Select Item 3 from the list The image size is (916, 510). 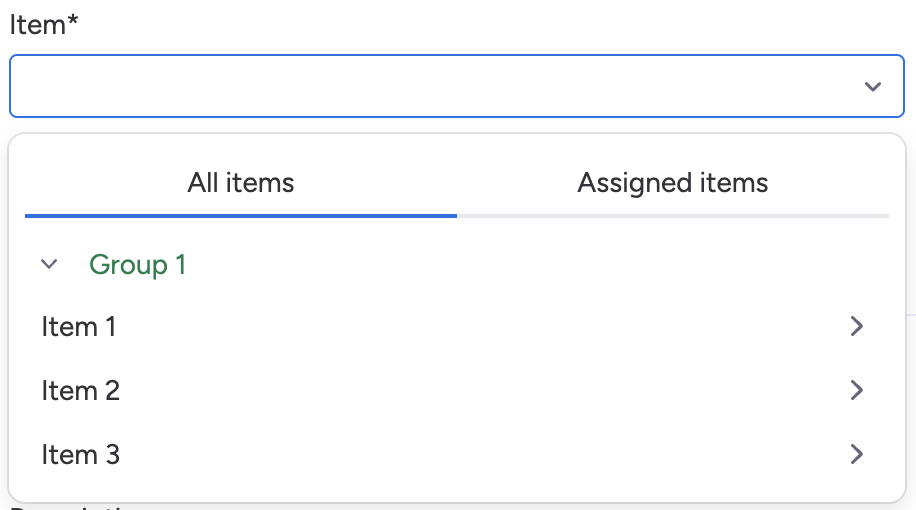[81, 455]
